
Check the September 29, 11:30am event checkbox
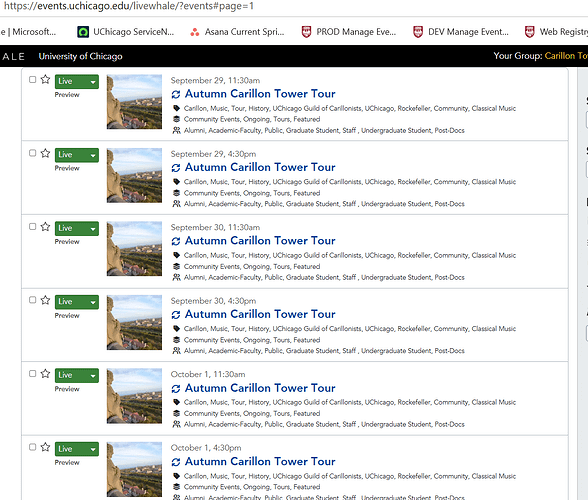click(33, 80)
